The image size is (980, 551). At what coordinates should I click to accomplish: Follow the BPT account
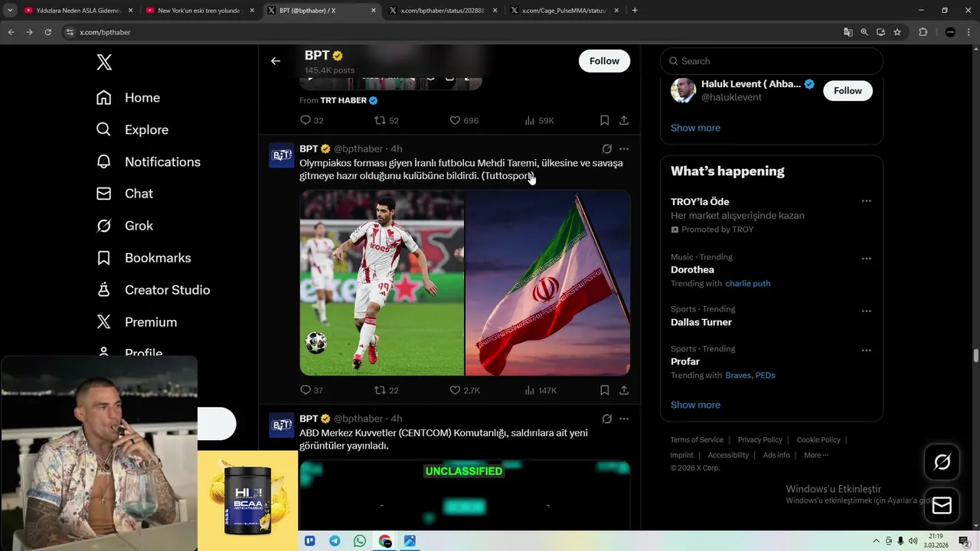coord(604,61)
